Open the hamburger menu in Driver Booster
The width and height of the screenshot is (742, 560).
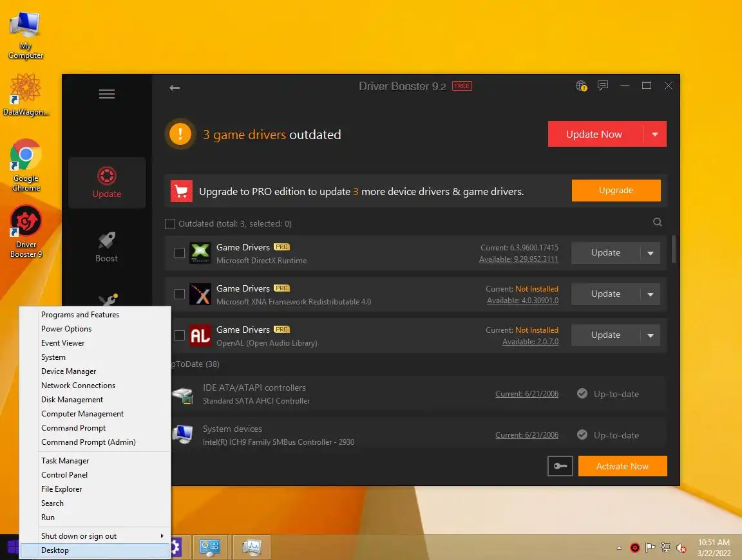(106, 94)
